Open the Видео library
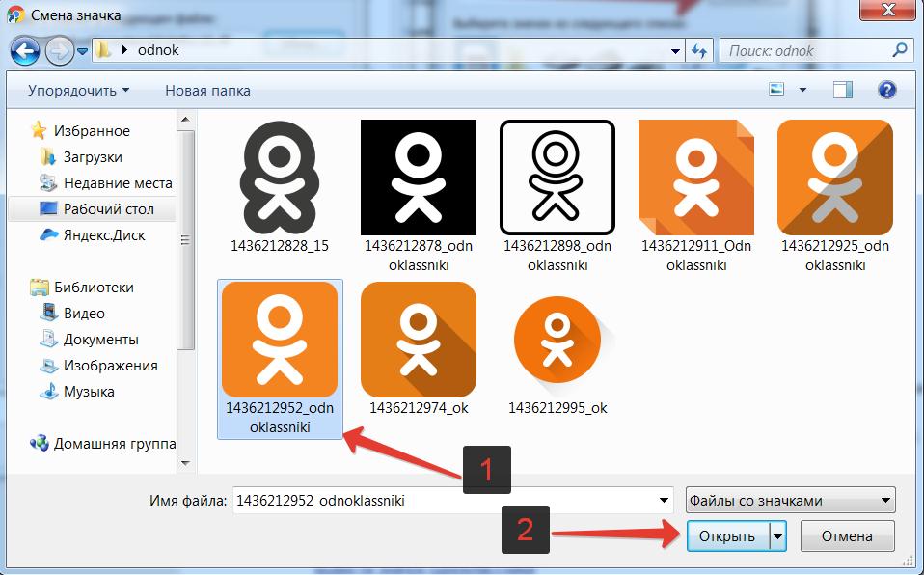924x575 pixels. 84,314
